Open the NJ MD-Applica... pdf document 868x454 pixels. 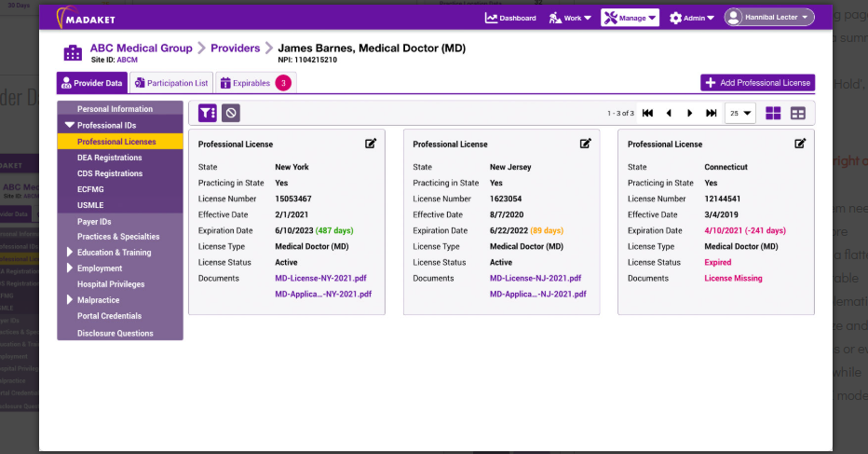click(538, 295)
